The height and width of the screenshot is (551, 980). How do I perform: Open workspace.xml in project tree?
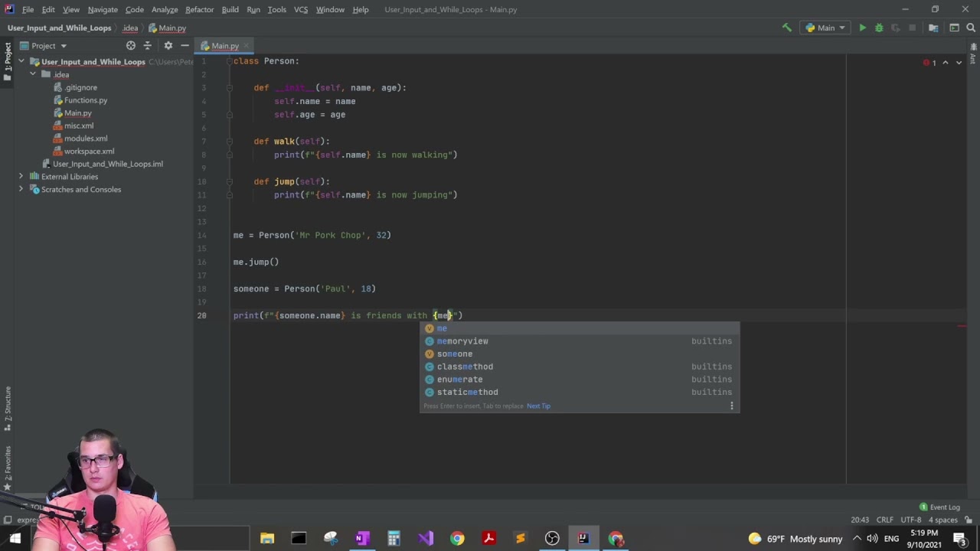click(x=89, y=152)
